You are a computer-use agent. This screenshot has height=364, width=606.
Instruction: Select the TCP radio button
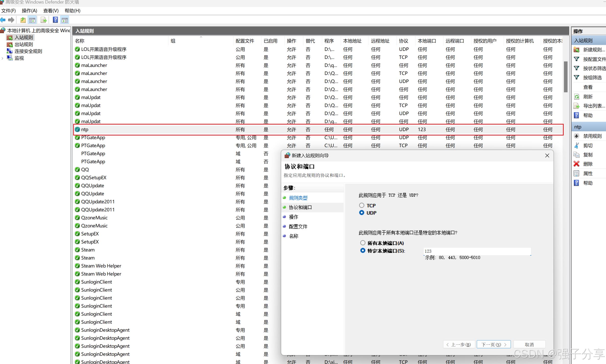click(x=362, y=205)
